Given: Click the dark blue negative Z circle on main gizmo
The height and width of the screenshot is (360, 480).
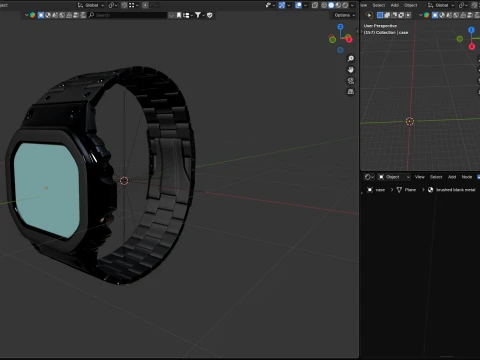Looking at the screenshot, I should click(340, 50).
